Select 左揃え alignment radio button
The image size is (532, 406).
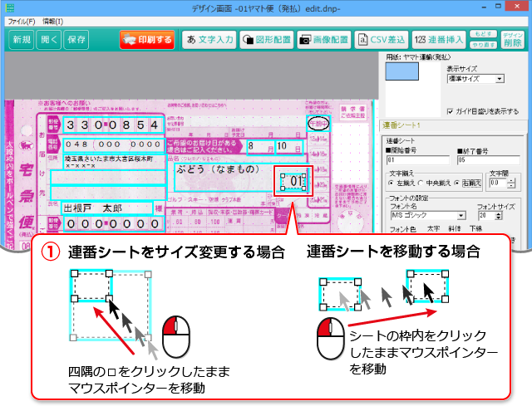392,183
